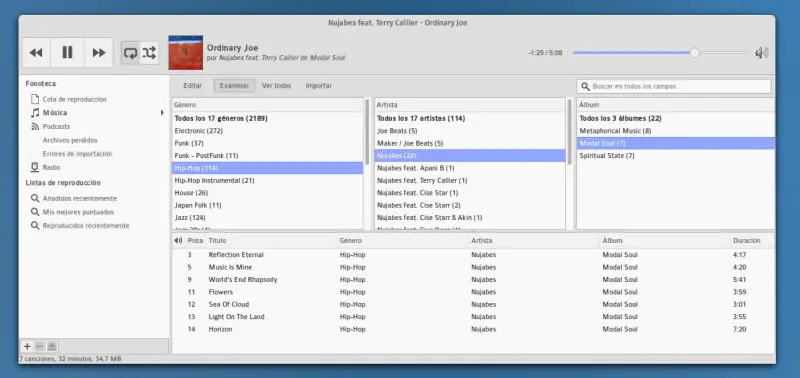
Task: Click the Importar button
Action: [x=319, y=86]
